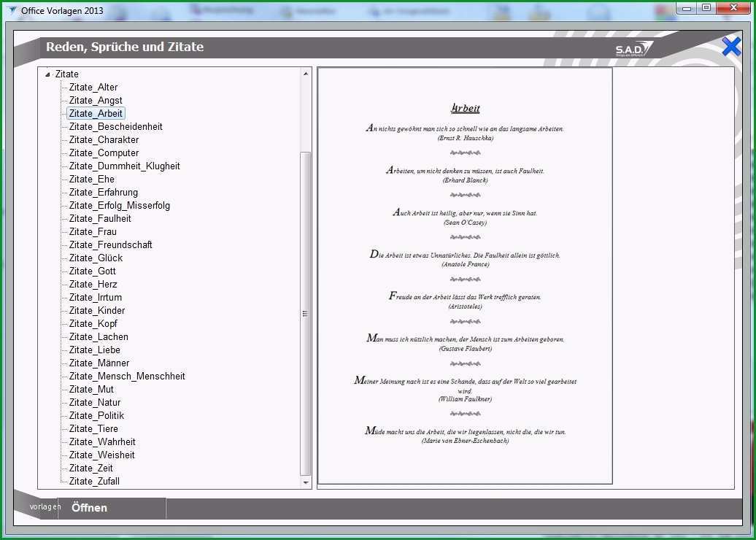Go back via the vorlagen tab

click(x=45, y=506)
